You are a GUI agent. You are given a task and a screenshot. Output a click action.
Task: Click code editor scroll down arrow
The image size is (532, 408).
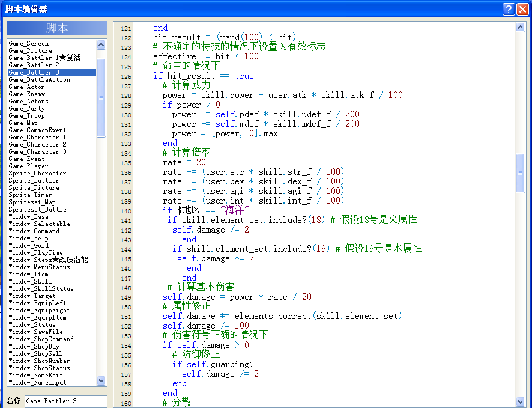[x=520, y=401]
